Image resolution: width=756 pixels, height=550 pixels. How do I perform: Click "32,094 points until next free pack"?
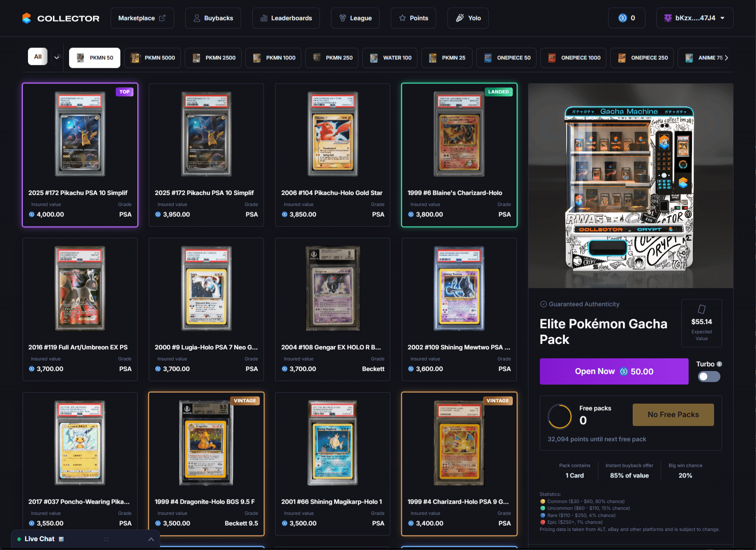(x=597, y=439)
